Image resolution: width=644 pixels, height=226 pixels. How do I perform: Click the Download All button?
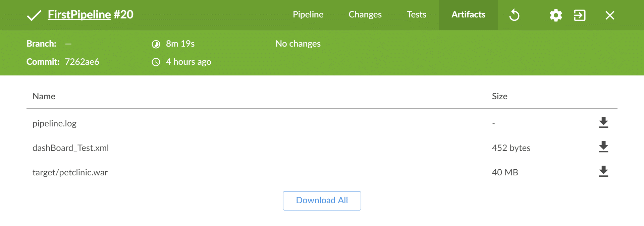click(322, 201)
